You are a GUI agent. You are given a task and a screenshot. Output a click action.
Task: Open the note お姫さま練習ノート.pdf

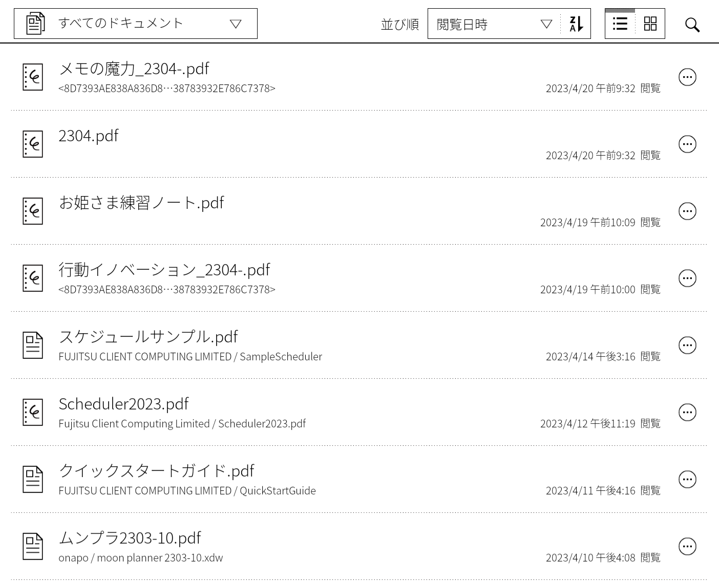point(141,203)
